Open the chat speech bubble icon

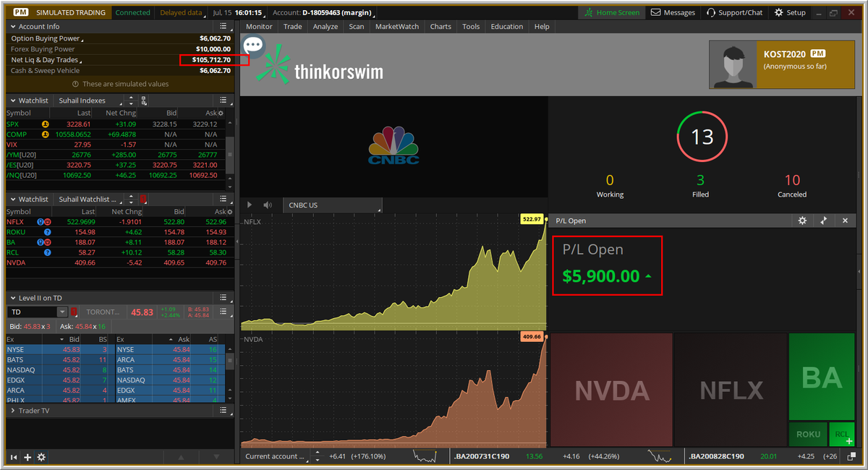253,46
